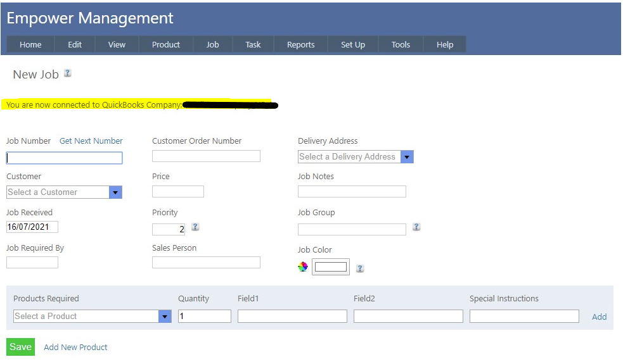The image size is (623, 364).
Task: Expand the Select a Product dropdown
Action: [165, 317]
